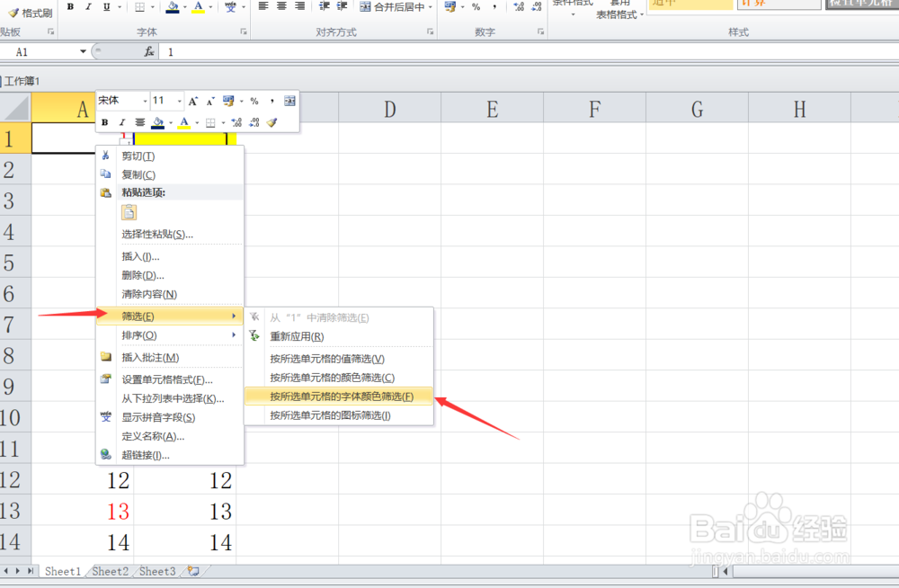
Task: Click the decrease indent icon in ribbon
Action: (x=325, y=6)
